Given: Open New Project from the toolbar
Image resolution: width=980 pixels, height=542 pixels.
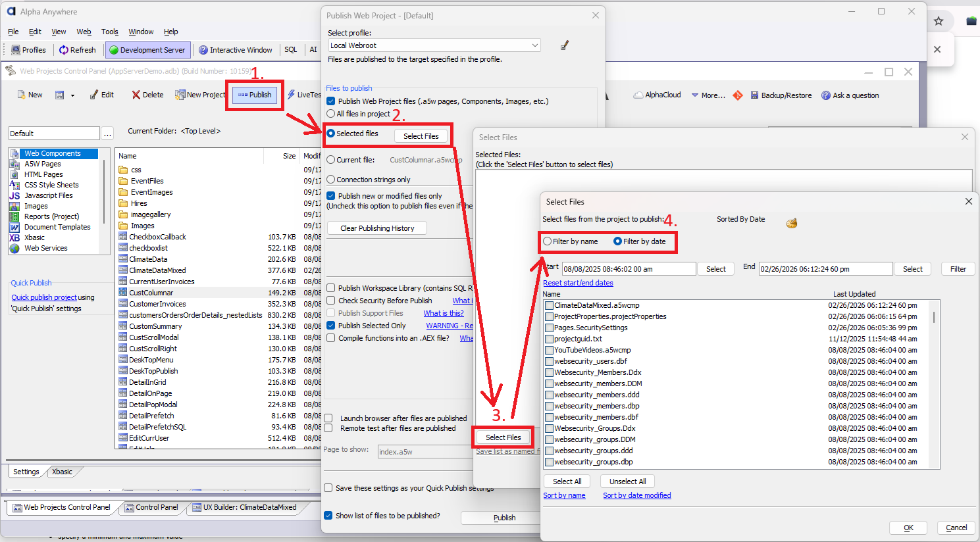Looking at the screenshot, I should click(200, 95).
